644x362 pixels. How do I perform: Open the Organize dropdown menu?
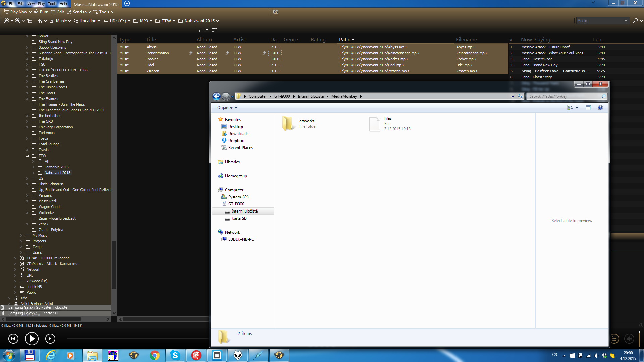pos(227,108)
